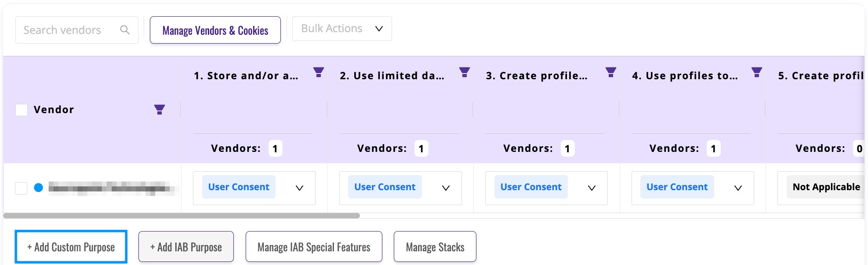Open the Vendor column filter icon

click(x=160, y=110)
